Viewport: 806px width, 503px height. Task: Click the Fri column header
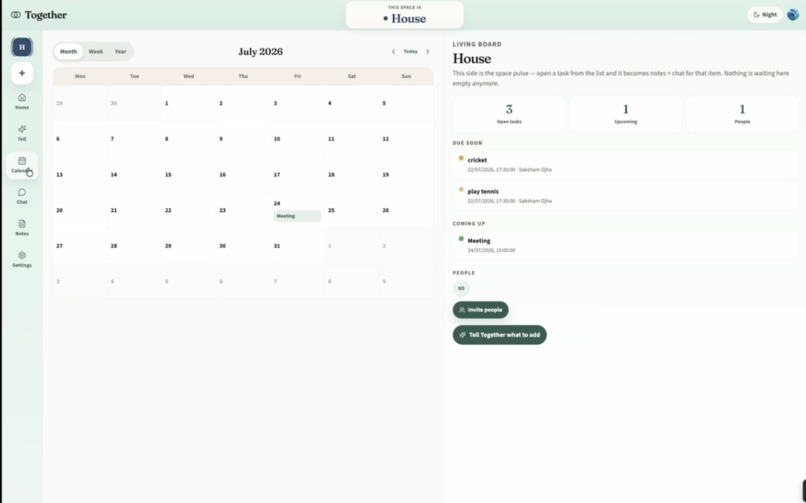[297, 76]
